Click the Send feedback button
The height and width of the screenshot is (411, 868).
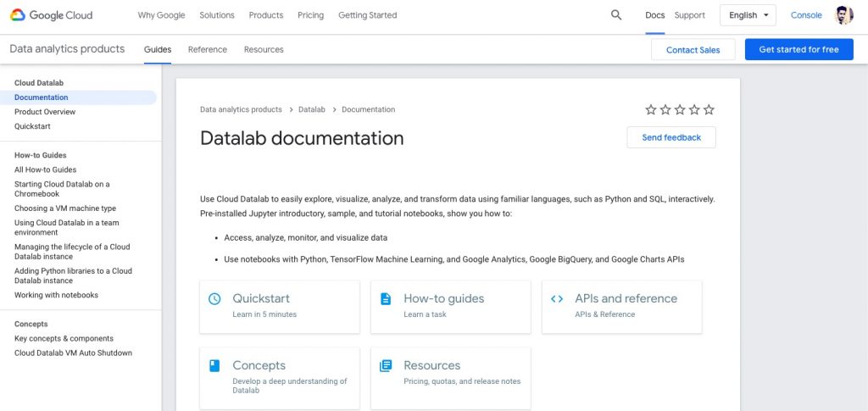(x=671, y=137)
